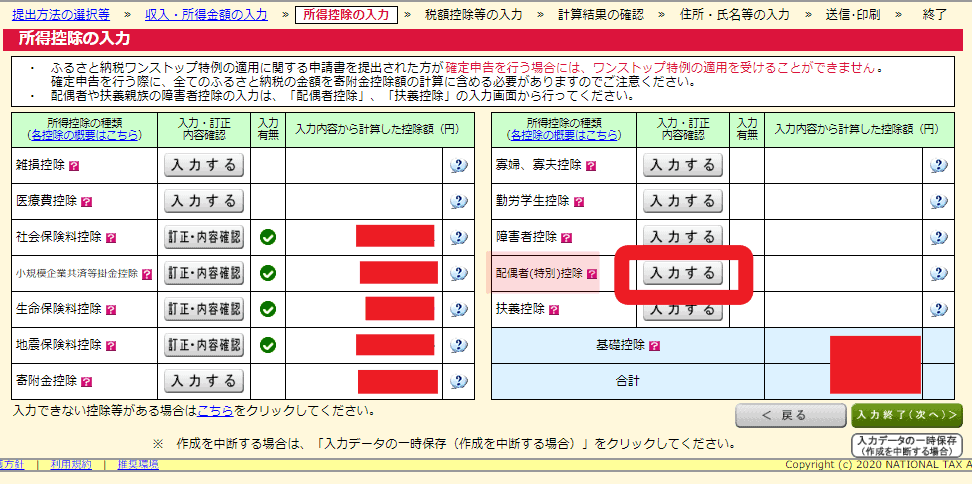The height and width of the screenshot is (484, 972).
Task: Click green check mark in 小規模企業共済等掛金控除 row
Action: tap(268, 273)
